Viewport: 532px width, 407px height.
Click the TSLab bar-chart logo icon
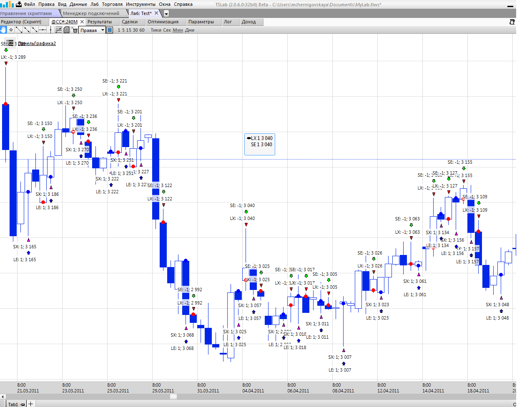(7, 4)
